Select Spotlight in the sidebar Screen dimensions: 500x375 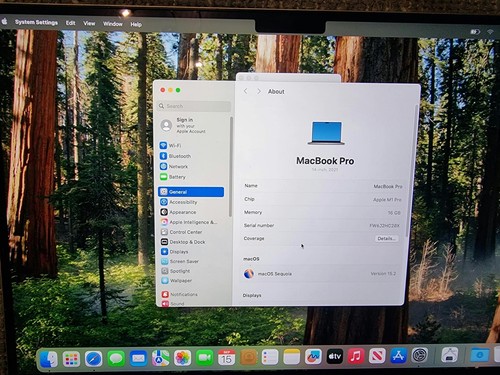click(176, 271)
